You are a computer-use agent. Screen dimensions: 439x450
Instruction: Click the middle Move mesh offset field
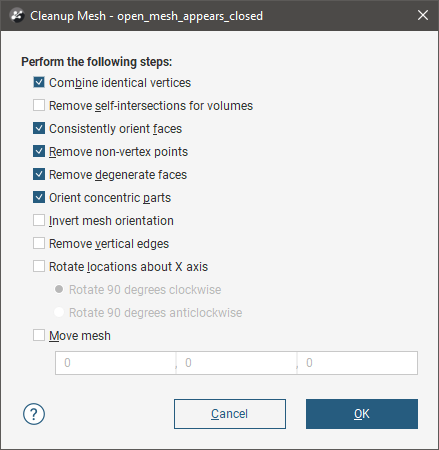(237, 363)
